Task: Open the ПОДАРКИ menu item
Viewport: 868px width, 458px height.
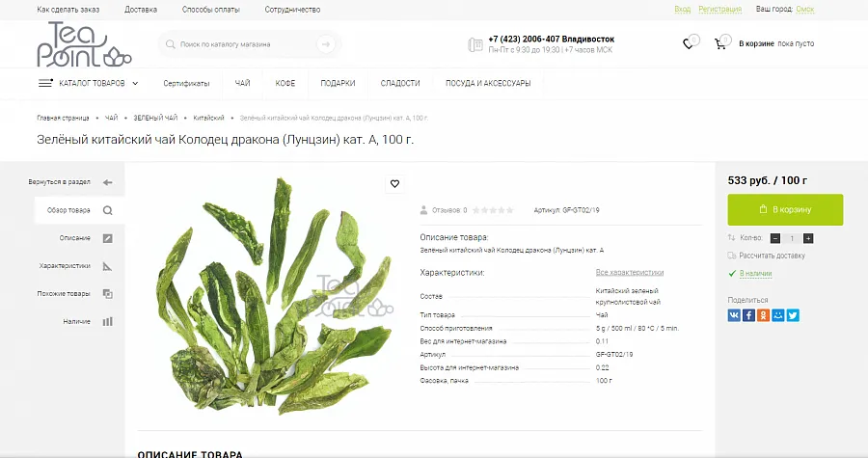Action: pos(338,84)
